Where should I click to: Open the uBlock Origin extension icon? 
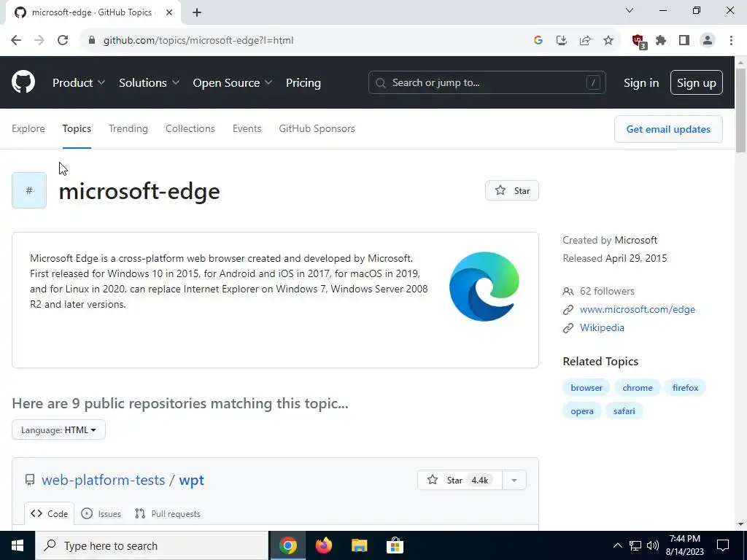pos(638,42)
